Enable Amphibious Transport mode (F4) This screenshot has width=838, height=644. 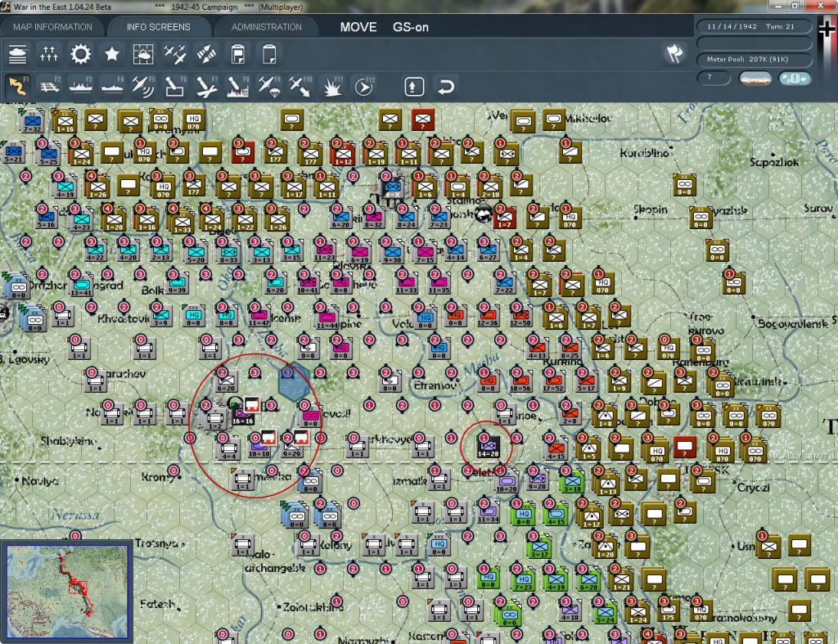[112, 86]
